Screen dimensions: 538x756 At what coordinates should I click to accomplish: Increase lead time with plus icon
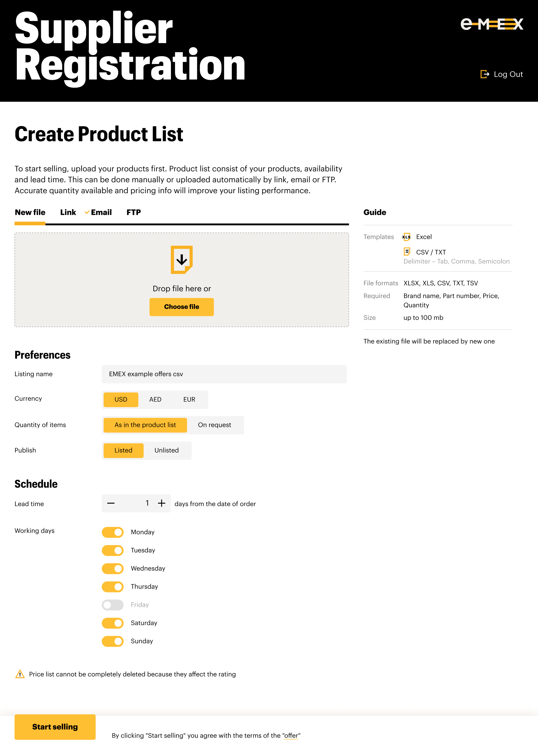point(161,503)
